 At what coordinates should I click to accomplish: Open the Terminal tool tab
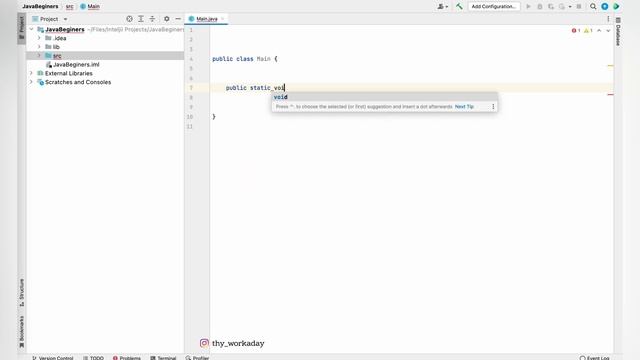(163, 358)
